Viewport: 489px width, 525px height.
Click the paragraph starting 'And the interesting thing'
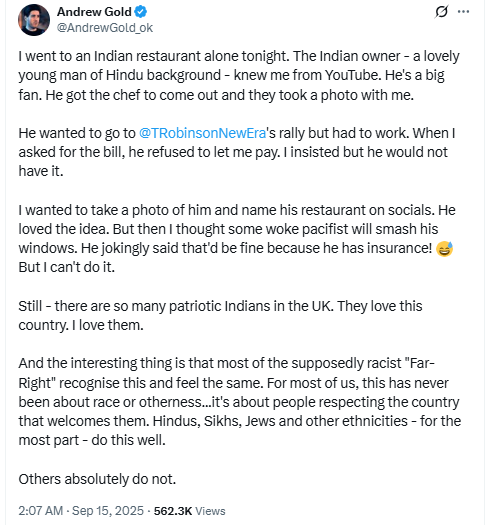coord(240,402)
